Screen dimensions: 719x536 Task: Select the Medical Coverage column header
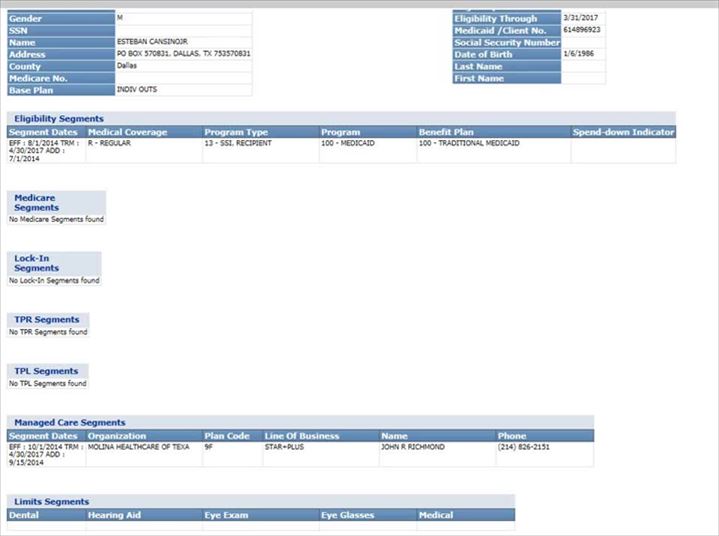point(128,132)
